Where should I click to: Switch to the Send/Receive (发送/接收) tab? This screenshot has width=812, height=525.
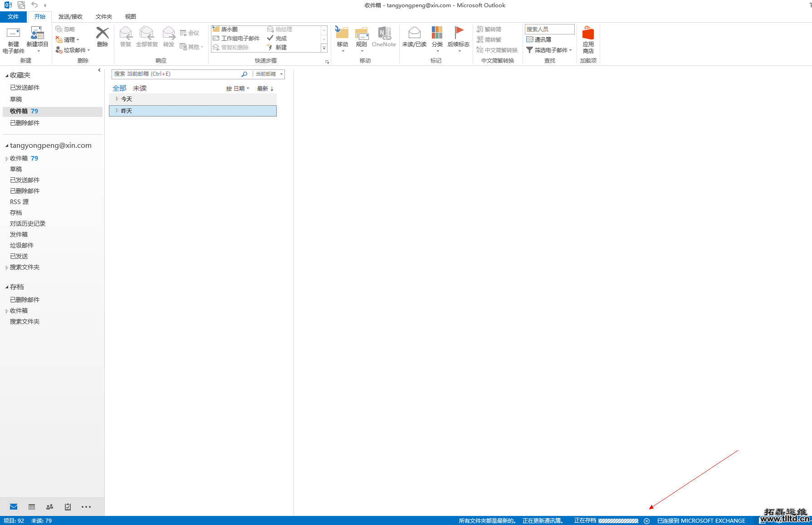pyautogui.click(x=70, y=17)
